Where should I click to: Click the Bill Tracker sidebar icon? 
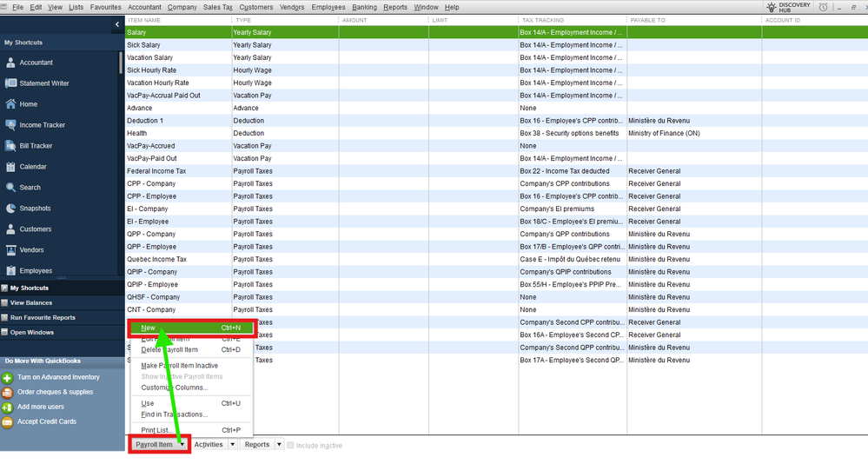(x=10, y=146)
